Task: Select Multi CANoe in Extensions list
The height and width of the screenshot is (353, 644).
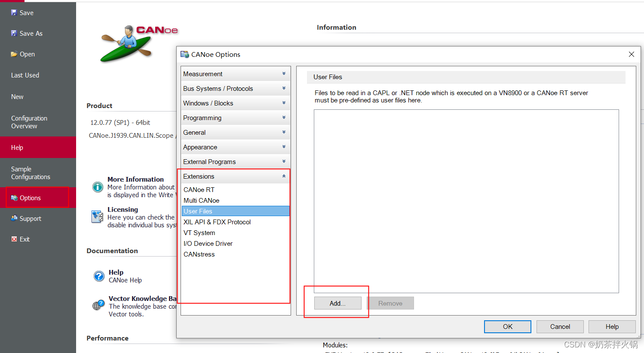Action: pos(236,200)
